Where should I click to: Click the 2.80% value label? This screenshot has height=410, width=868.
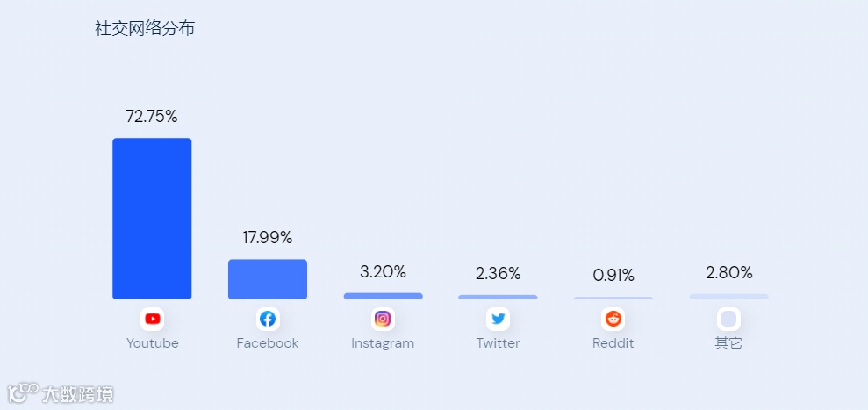728,272
